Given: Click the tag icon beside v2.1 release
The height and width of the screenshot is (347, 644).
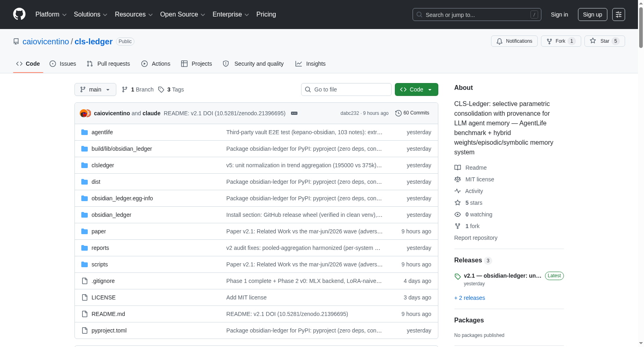Looking at the screenshot, I should (x=458, y=276).
